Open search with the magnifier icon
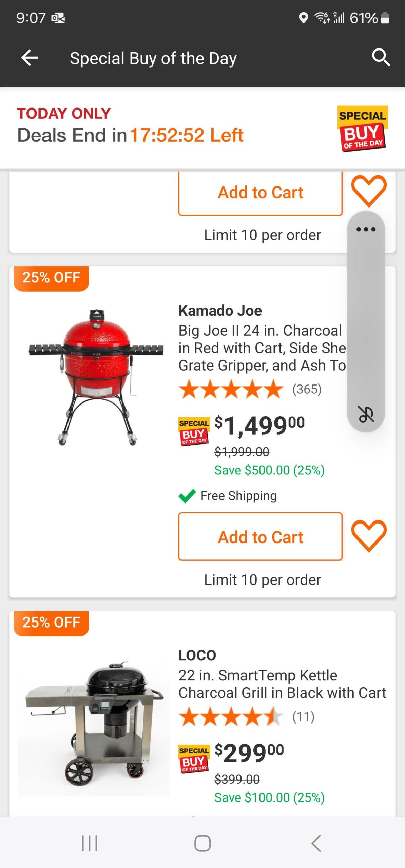405x868 pixels. 381,57
